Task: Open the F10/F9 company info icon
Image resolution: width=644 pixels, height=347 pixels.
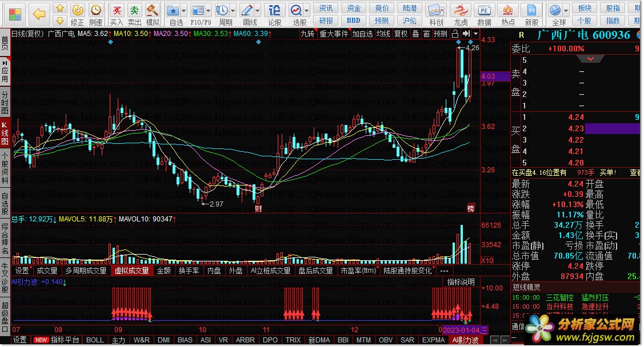Action: click(198, 10)
